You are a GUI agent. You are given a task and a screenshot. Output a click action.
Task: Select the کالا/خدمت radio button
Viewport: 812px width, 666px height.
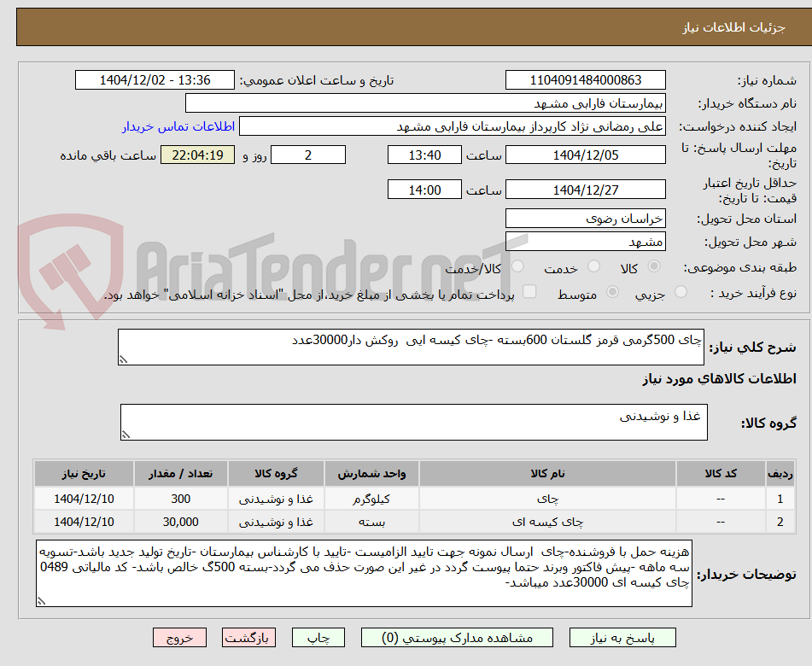pyautogui.click(x=517, y=266)
